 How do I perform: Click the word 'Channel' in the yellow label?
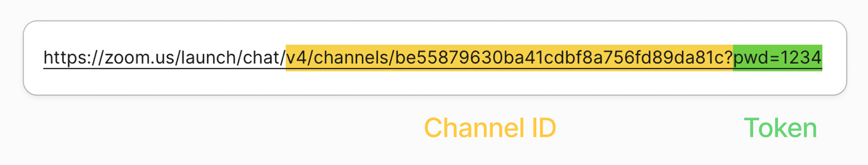[474, 128]
